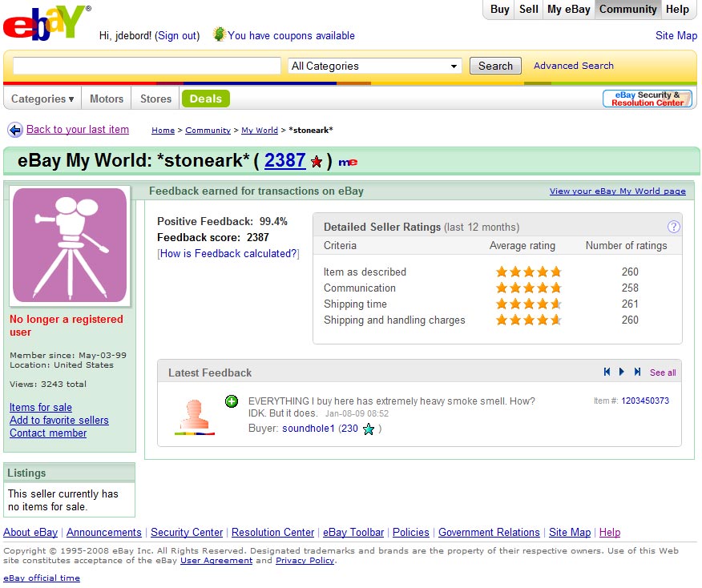The width and height of the screenshot is (702, 588).
Task: Expand the Categories menu
Action: 42,99
